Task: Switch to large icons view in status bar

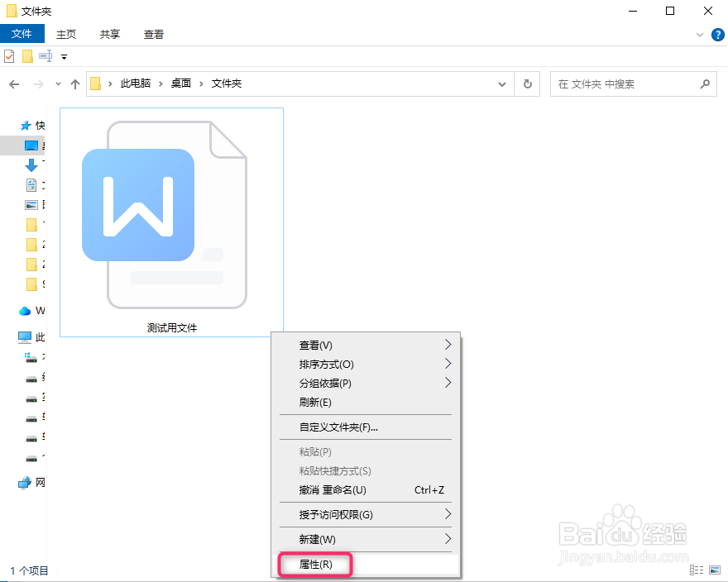Action: click(715, 570)
